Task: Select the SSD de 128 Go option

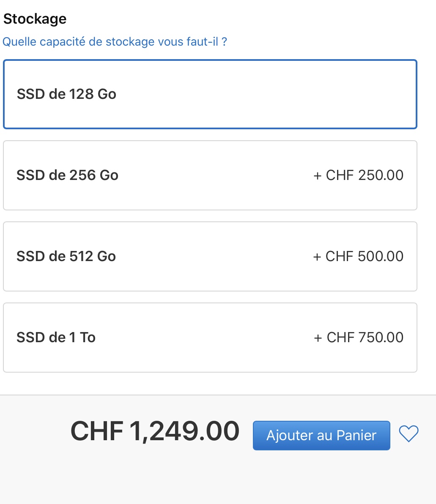Action: (x=210, y=94)
